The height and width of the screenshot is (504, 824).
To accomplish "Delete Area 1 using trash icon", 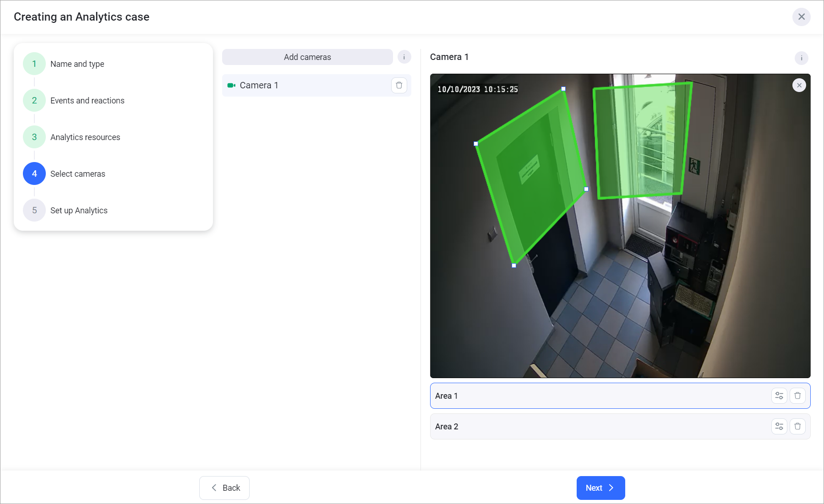I will pos(797,396).
